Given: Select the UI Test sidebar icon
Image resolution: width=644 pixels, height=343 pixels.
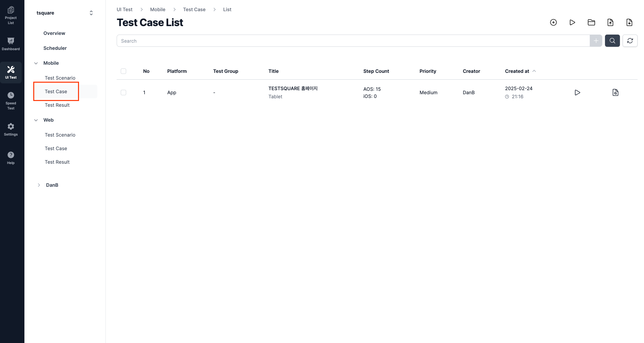Looking at the screenshot, I should click(x=11, y=73).
